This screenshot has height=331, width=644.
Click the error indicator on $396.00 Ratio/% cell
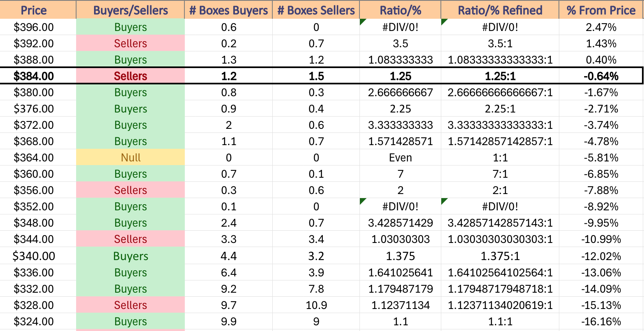click(363, 22)
